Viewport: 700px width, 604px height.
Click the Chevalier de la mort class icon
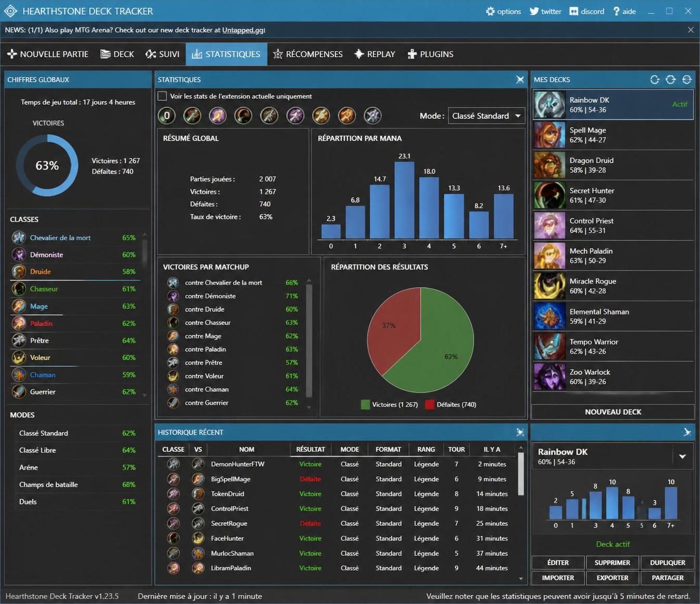coord(19,237)
